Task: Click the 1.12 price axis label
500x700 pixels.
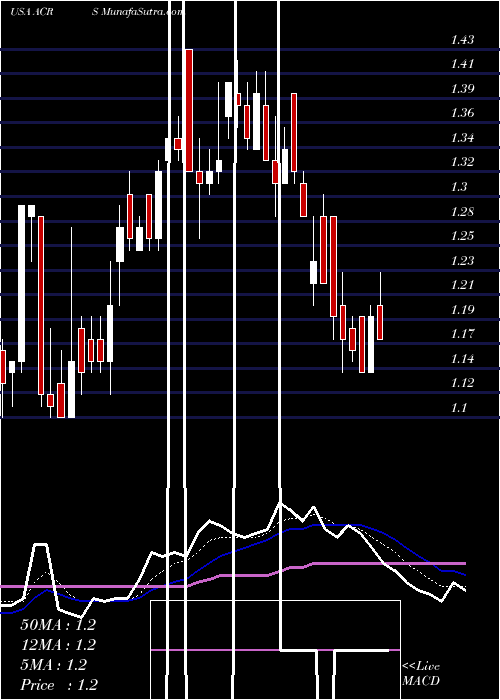Action: [x=462, y=383]
